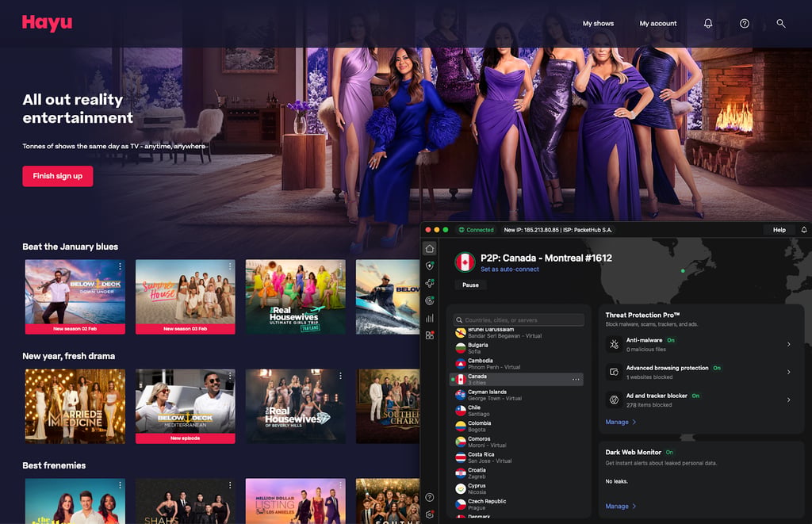Pause the VPN connection
The height and width of the screenshot is (524, 812).
click(470, 285)
